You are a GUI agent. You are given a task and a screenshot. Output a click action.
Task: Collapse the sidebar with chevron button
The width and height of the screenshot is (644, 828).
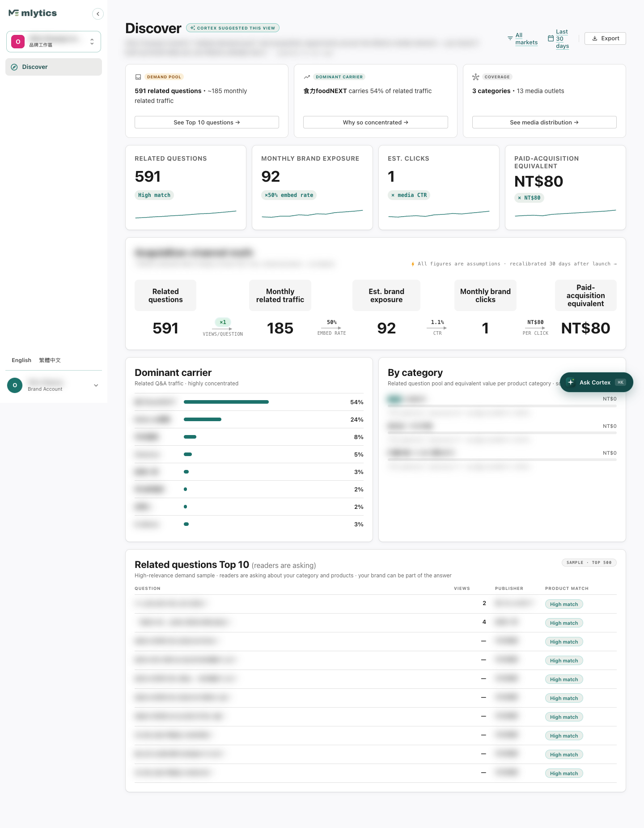pyautogui.click(x=97, y=14)
